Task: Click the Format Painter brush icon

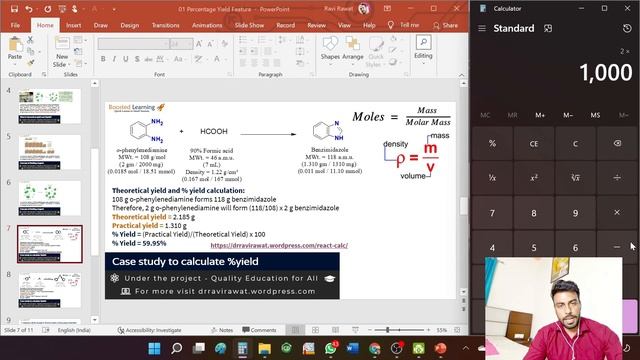Action: click(30, 62)
